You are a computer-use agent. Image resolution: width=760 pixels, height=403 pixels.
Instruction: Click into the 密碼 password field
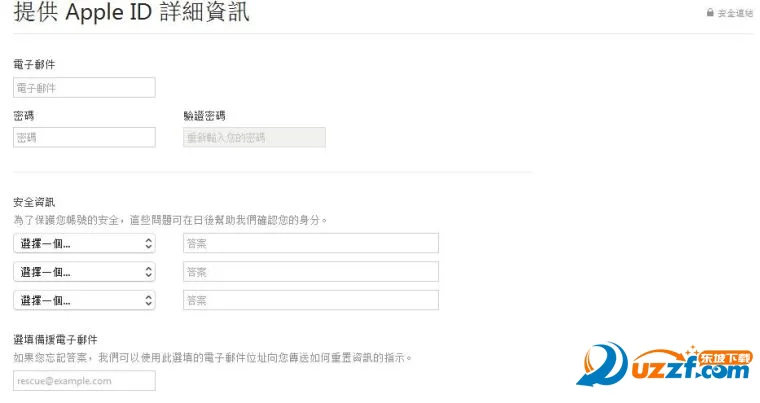[84, 137]
